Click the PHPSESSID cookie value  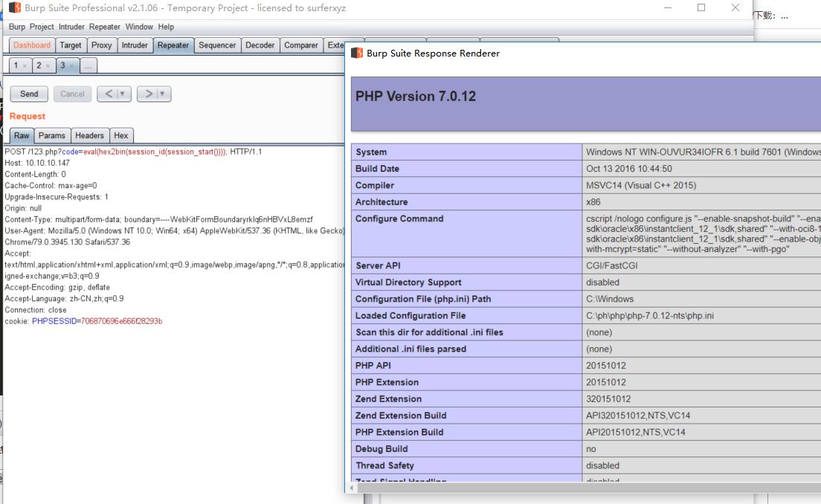coord(121,321)
